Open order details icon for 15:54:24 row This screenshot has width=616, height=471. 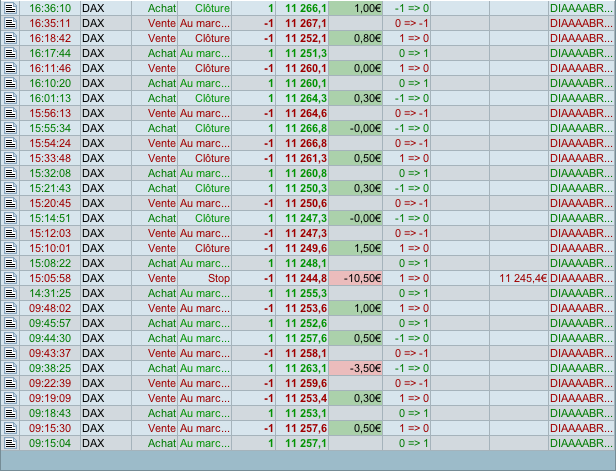[x=11, y=143]
